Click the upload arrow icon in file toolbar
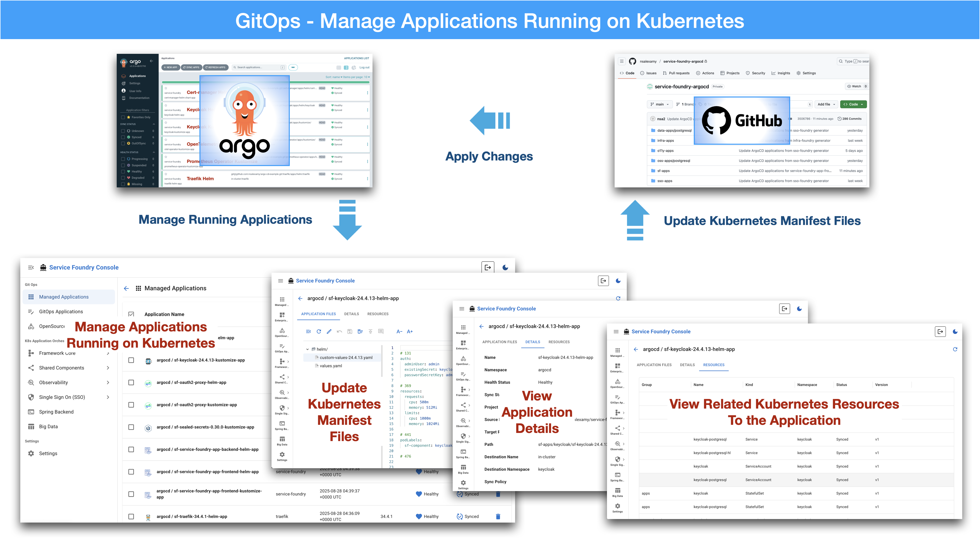This screenshot has height=550, width=980. pos(370,332)
